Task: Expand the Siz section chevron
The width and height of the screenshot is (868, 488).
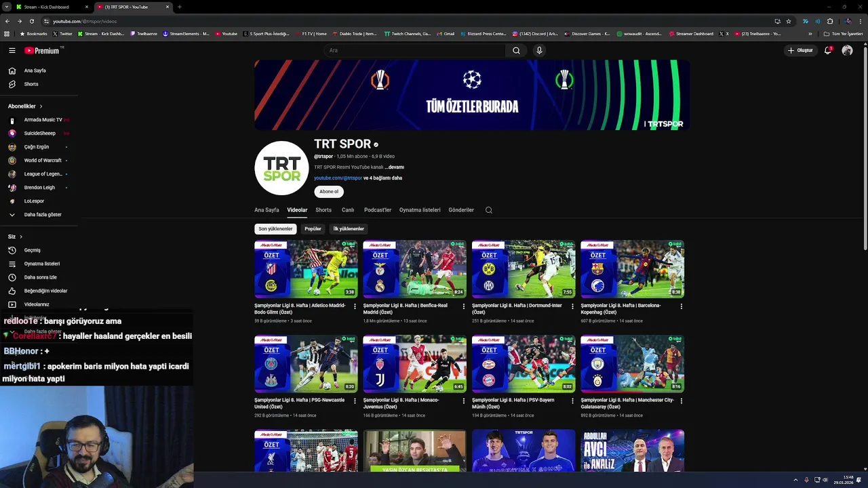Action: point(21,237)
